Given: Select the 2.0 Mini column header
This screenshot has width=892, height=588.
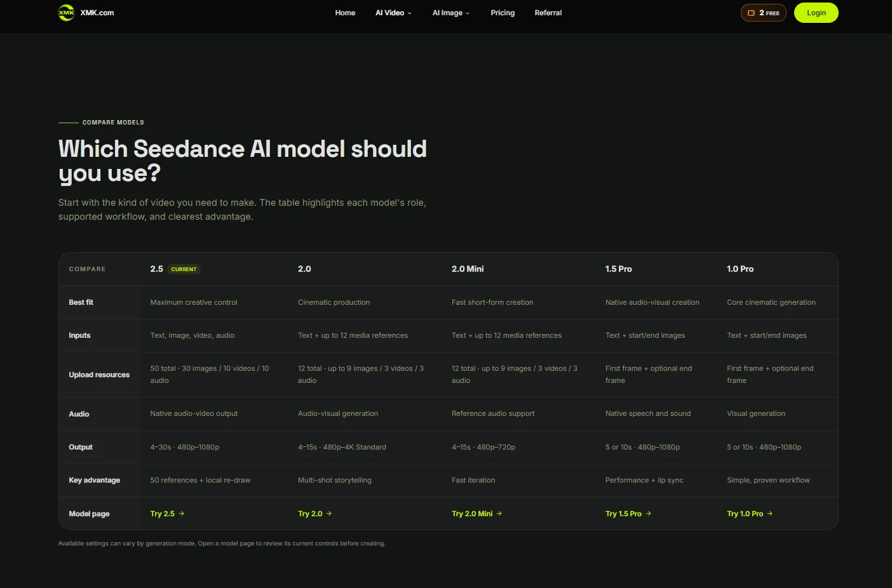Looking at the screenshot, I should tap(468, 269).
